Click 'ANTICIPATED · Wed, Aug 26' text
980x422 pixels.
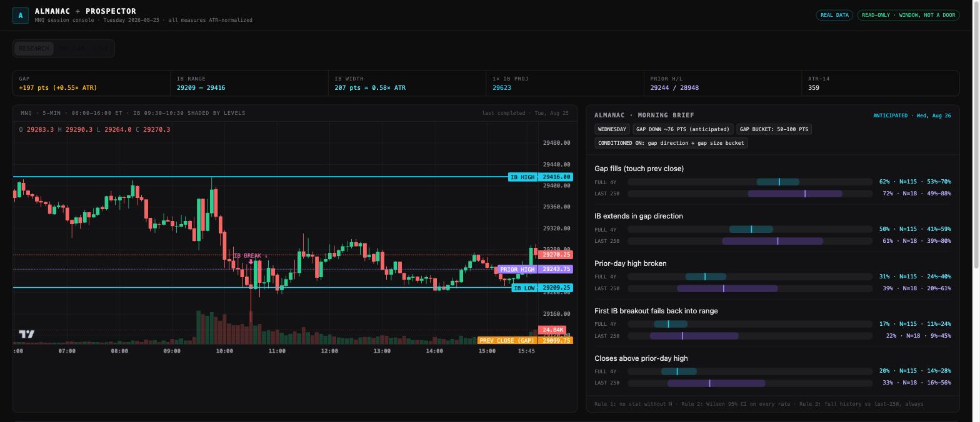point(912,115)
